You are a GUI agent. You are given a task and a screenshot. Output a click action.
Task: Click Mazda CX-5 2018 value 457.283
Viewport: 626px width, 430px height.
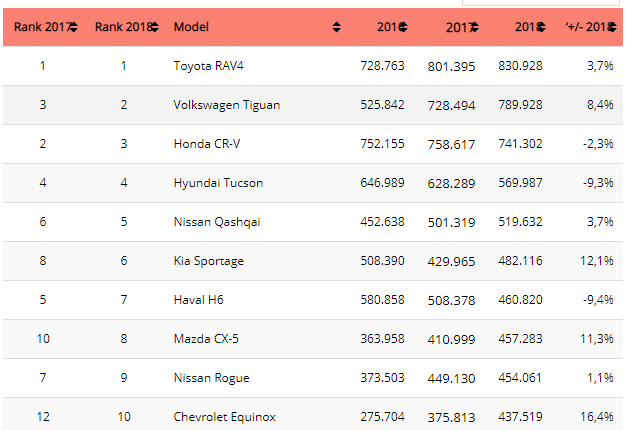[x=520, y=339]
